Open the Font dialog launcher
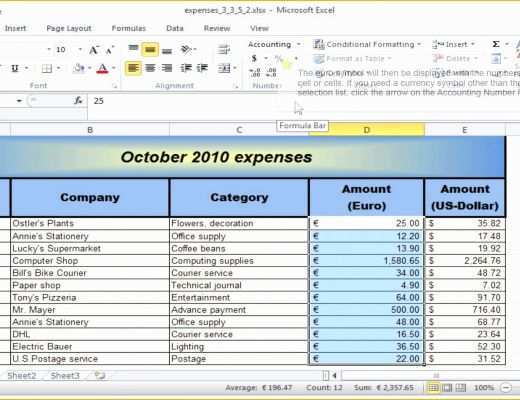This screenshot has height=400, width=520. pyautogui.click(x=115, y=86)
